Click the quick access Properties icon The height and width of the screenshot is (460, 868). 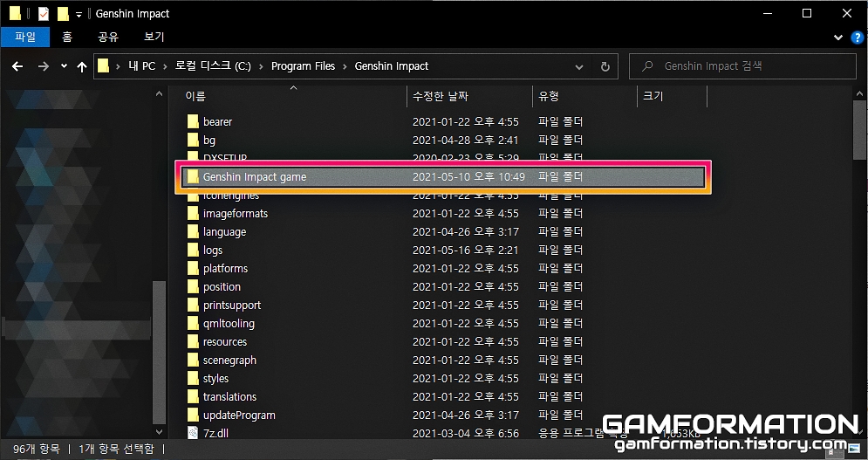coord(43,13)
